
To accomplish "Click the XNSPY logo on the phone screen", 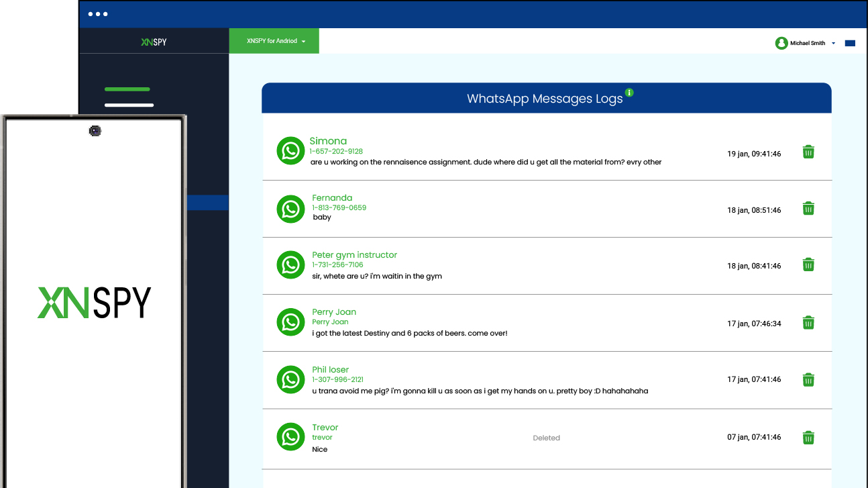I will point(94,303).
